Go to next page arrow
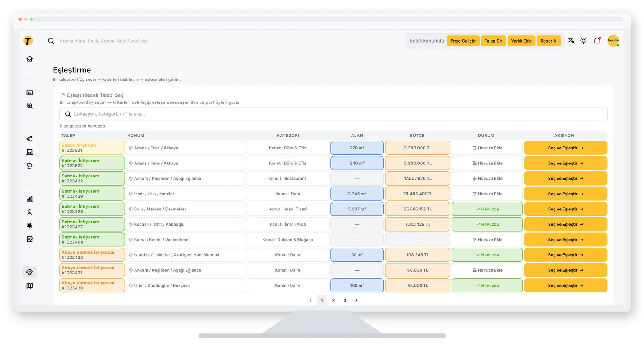 (x=356, y=300)
